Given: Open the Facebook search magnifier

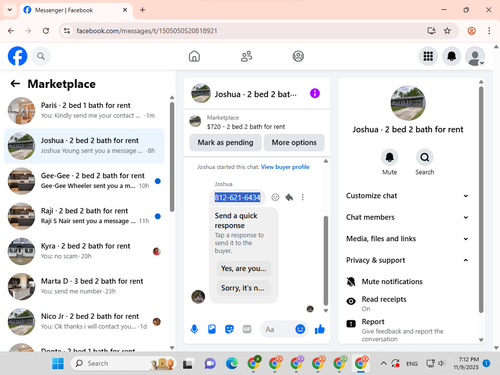Looking at the screenshot, I should [41, 56].
